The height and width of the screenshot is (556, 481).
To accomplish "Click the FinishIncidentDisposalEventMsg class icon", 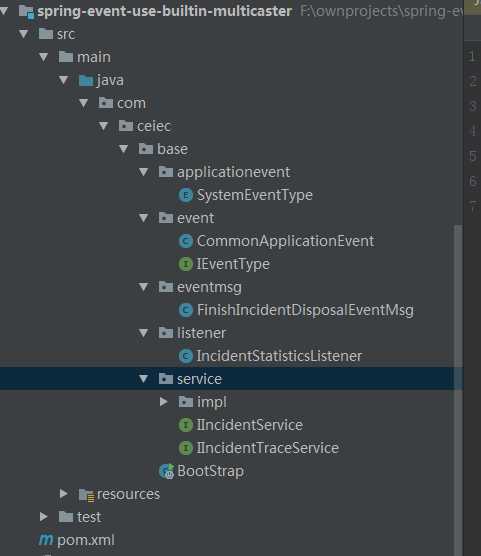I will 186,310.
